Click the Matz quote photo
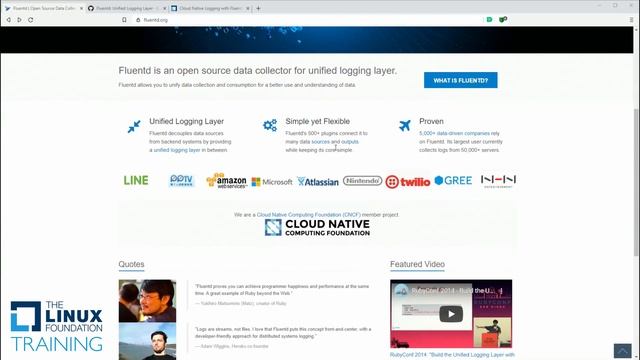The height and width of the screenshot is (360, 640). (147, 301)
